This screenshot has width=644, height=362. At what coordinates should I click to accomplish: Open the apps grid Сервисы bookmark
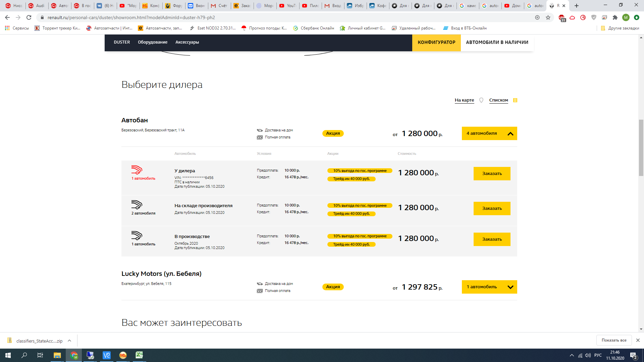pyautogui.click(x=17, y=28)
